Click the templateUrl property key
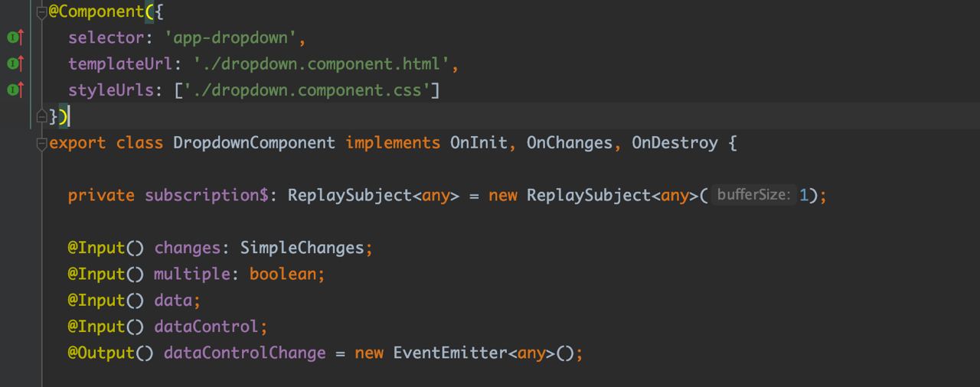 click(121, 64)
